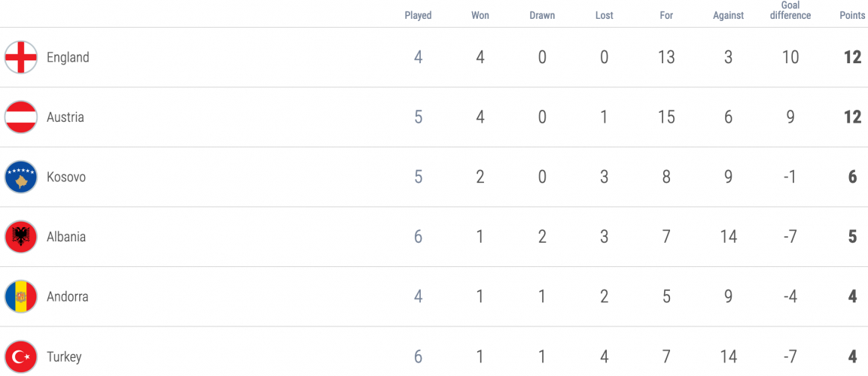
Task: Select the Andorra team name
Action: pos(67,296)
